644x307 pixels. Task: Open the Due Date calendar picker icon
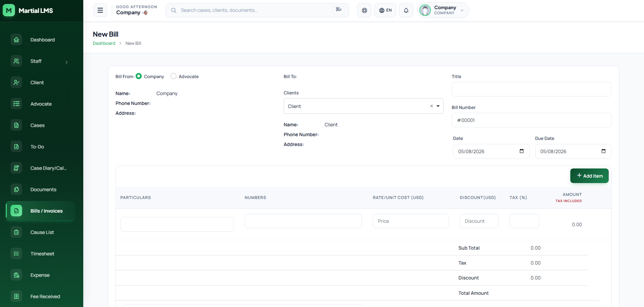tap(604, 151)
